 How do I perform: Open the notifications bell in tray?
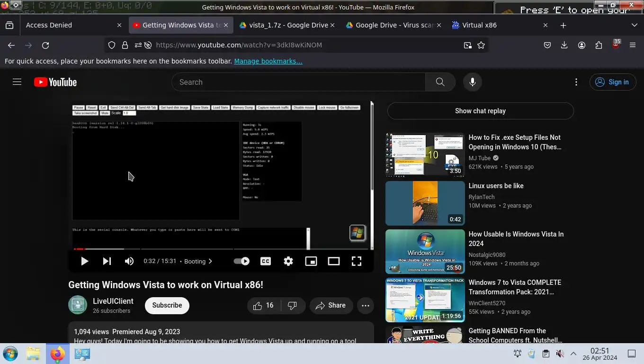click(518, 354)
